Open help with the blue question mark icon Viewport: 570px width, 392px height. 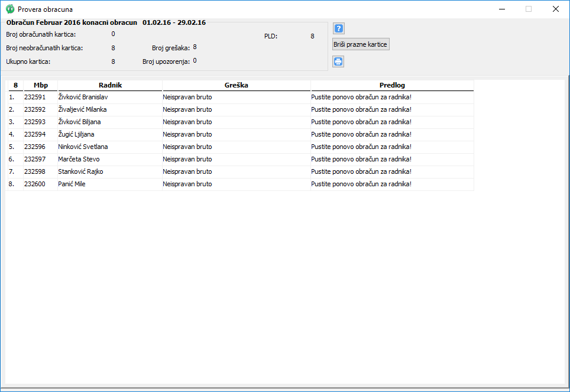click(x=338, y=28)
